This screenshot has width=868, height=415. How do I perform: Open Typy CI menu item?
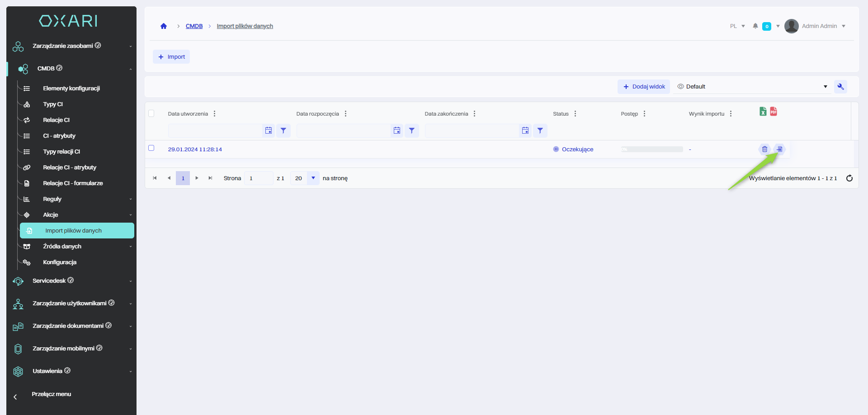53,104
